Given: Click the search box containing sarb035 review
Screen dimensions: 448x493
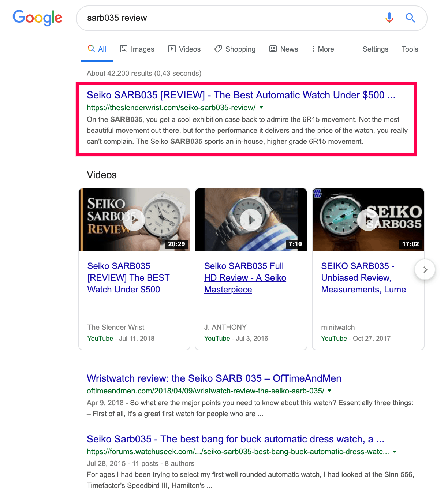Looking at the screenshot, I should tap(251, 18).
